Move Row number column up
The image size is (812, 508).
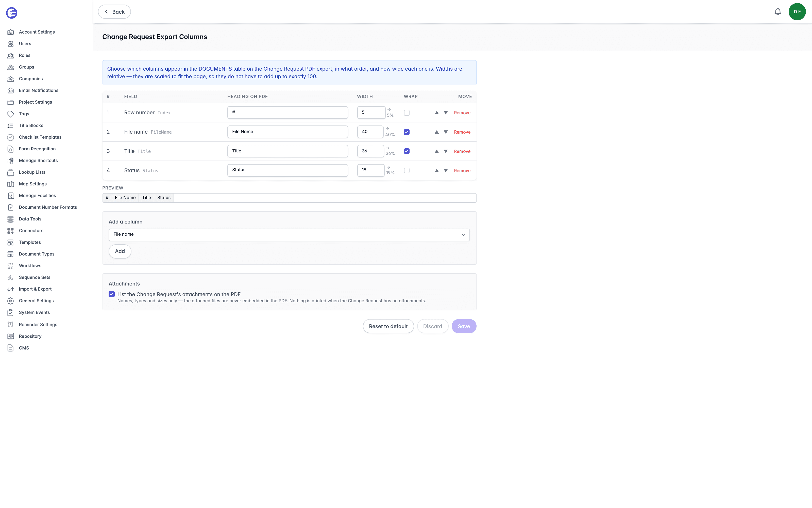436,113
